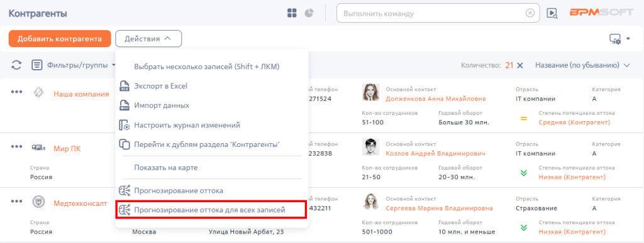This screenshot has height=243, width=644.
Task: Click the change log icon beside Настроить журнал изменений
Action: (x=124, y=125)
